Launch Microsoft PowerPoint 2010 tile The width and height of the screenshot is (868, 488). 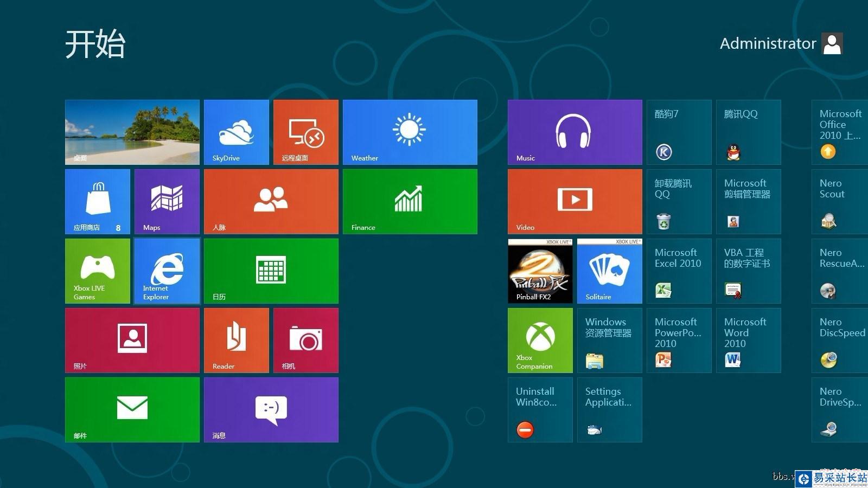pyautogui.click(x=679, y=341)
